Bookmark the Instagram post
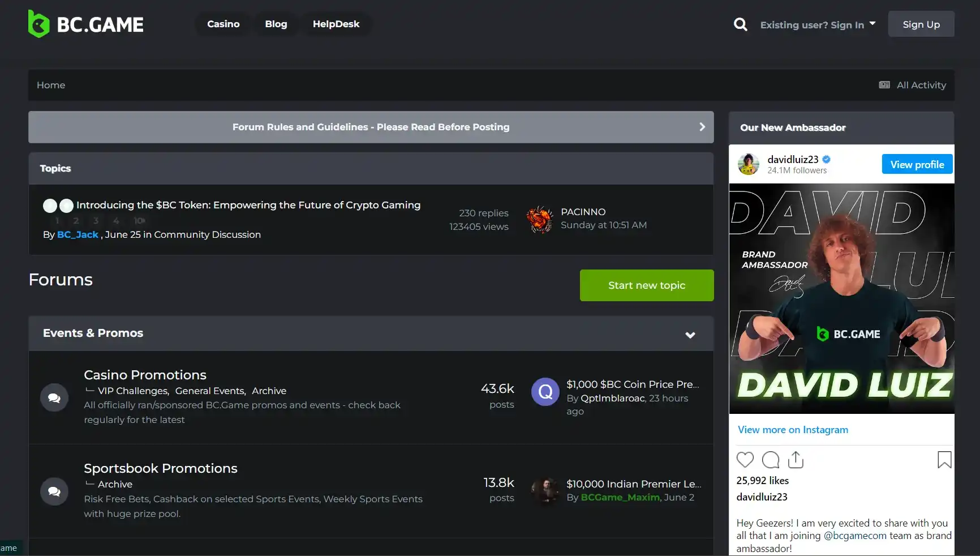 pos(944,460)
